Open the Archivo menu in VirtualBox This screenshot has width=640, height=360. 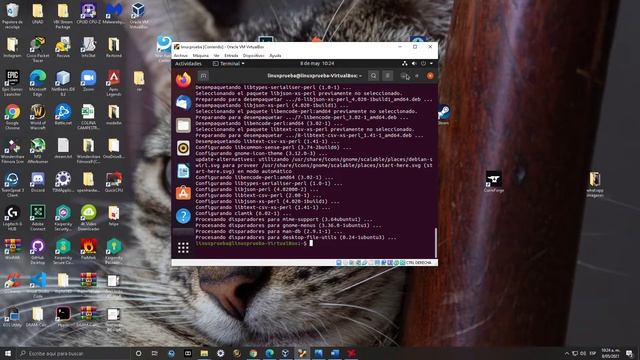point(181,56)
